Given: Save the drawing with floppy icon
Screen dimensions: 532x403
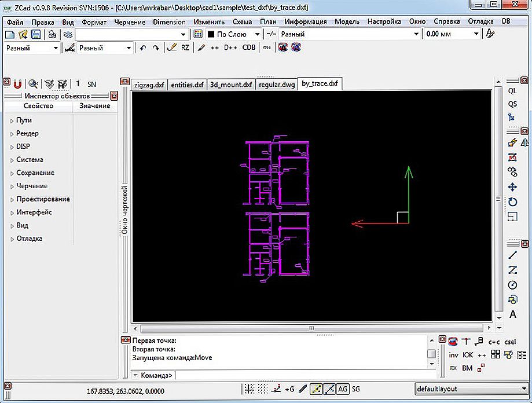Looking at the screenshot, I should click(36, 34).
